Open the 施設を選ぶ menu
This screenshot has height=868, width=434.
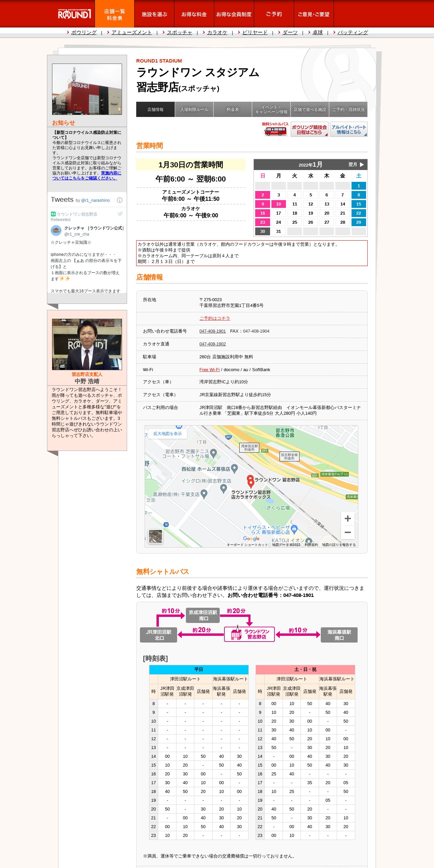[x=154, y=14]
